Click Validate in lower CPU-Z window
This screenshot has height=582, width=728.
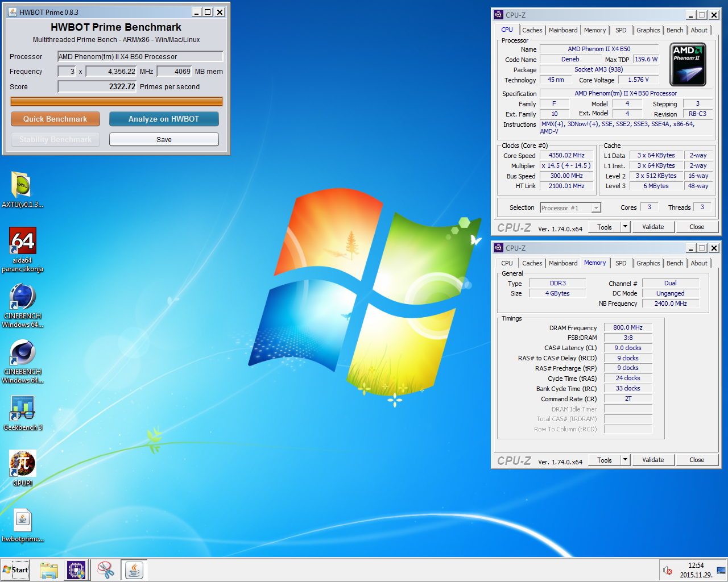click(653, 460)
